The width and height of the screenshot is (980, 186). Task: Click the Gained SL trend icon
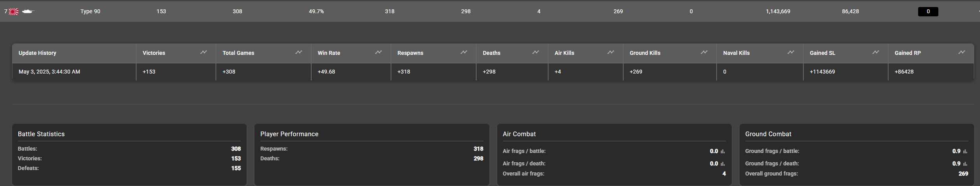coord(876,53)
